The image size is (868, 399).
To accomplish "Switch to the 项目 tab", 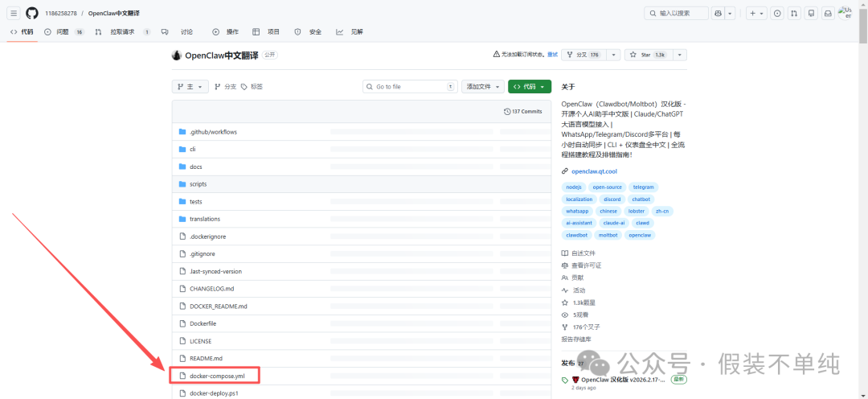I will [x=266, y=32].
